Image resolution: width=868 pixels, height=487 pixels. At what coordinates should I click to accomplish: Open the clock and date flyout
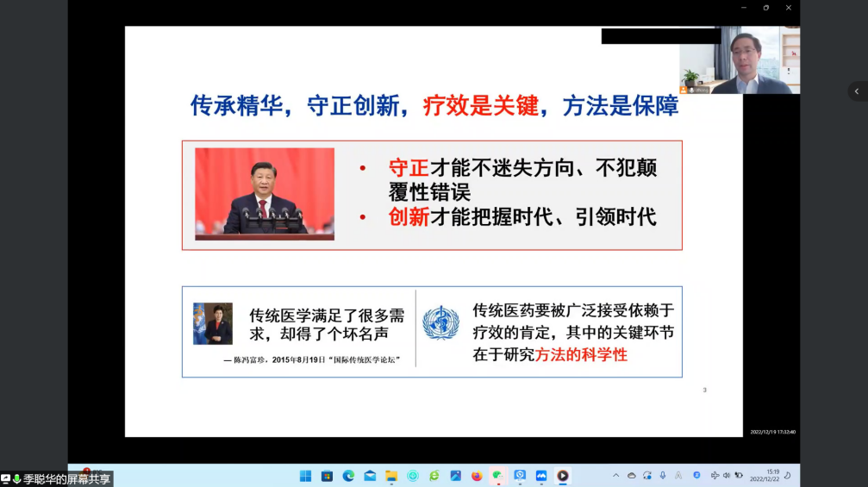[762, 476]
